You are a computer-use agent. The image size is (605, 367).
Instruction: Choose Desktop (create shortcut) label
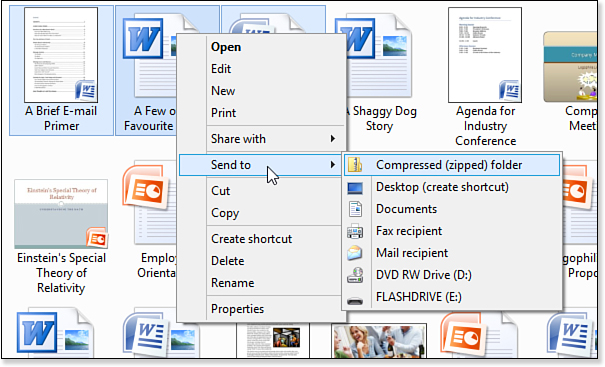(442, 187)
